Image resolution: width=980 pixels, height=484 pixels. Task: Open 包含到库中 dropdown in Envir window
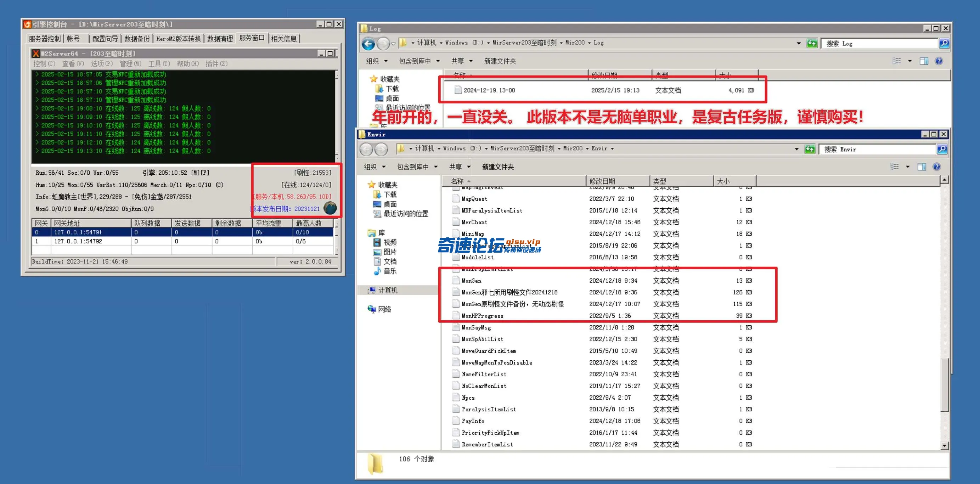(x=417, y=167)
